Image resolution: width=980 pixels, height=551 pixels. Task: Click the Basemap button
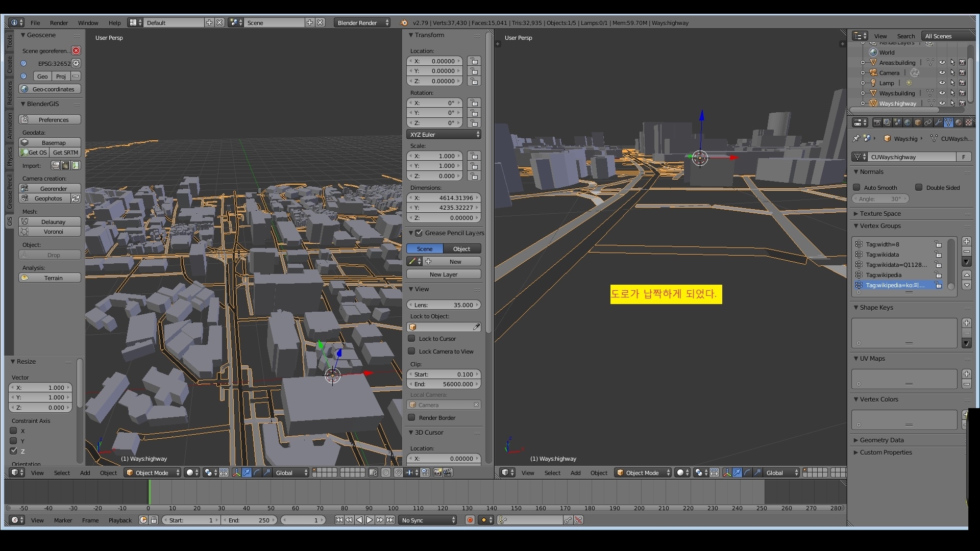pos(50,143)
